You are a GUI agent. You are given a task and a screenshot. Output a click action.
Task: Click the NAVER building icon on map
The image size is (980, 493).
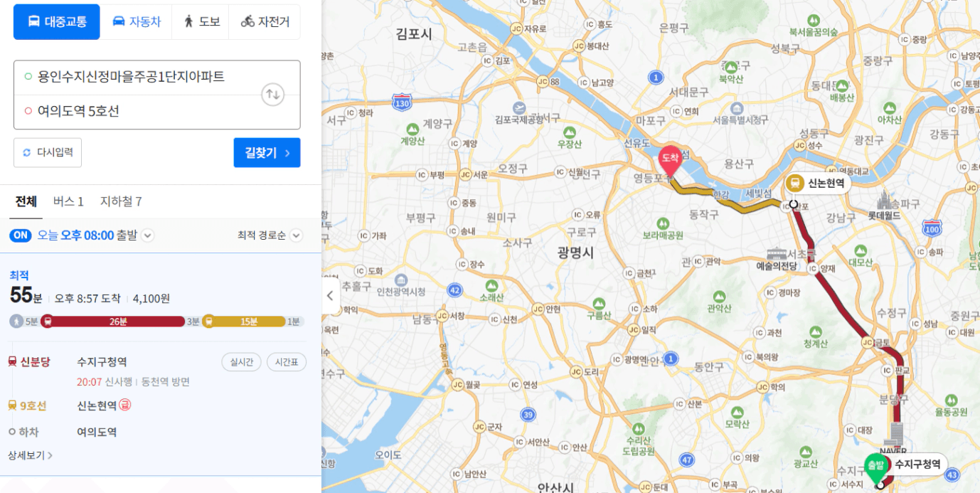coord(894,435)
